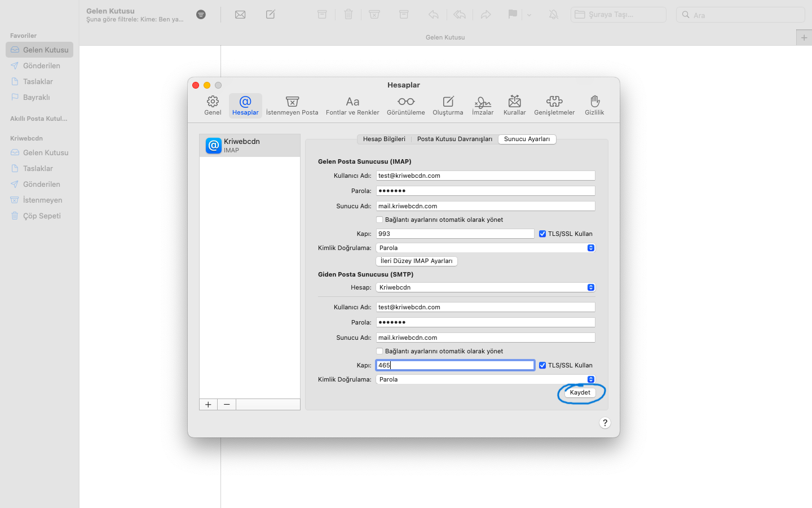Open the Kurallar rules preferences
Image resolution: width=812 pixels, height=508 pixels.
(514, 105)
